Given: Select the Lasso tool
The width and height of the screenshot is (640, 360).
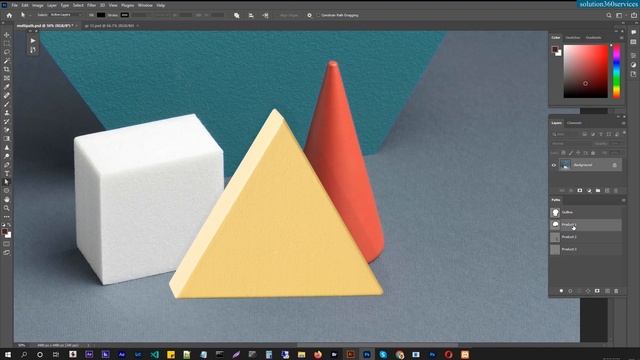Looking at the screenshot, I should pos(7,52).
